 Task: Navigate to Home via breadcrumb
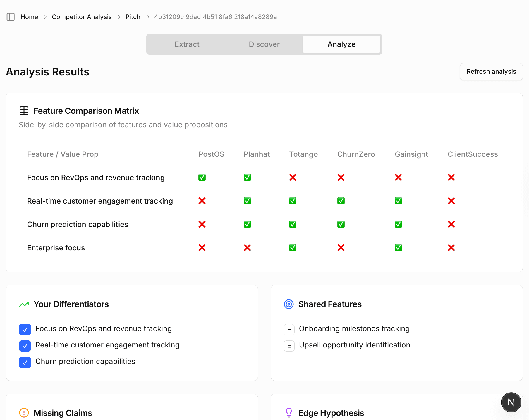tap(29, 17)
